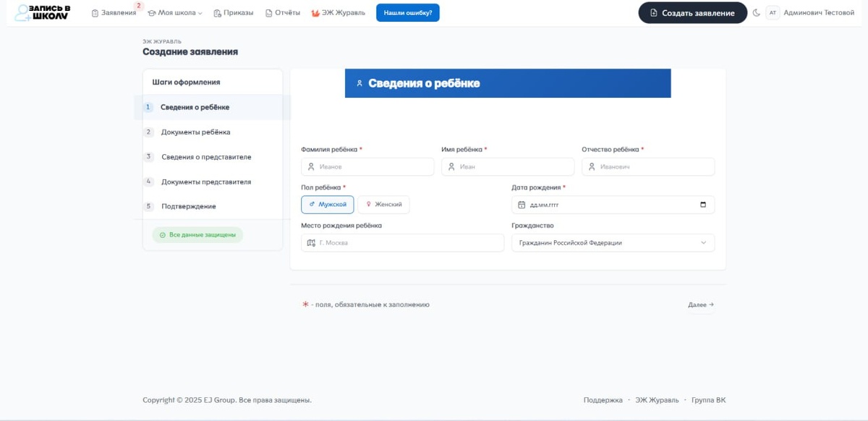Open the Гражданство dropdown
This screenshot has width=868, height=421.
613,243
